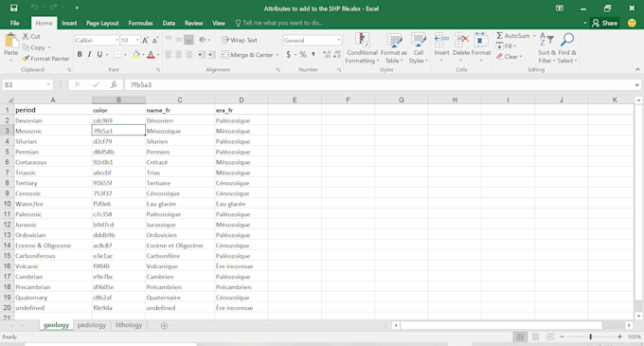This screenshot has width=644, height=346.
Task: Open the Data ribbon tab
Action: tap(169, 23)
